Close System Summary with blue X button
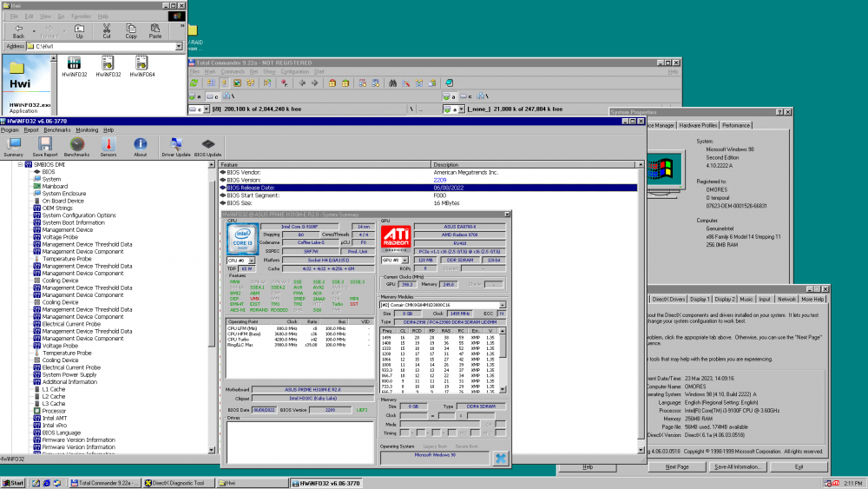The image size is (868, 489). (501, 458)
